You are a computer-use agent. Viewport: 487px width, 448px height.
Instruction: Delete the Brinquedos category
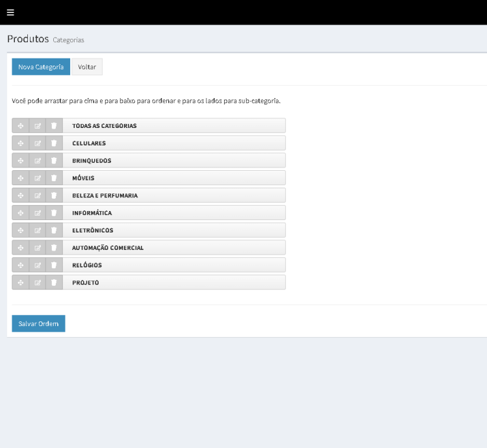click(x=54, y=160)
